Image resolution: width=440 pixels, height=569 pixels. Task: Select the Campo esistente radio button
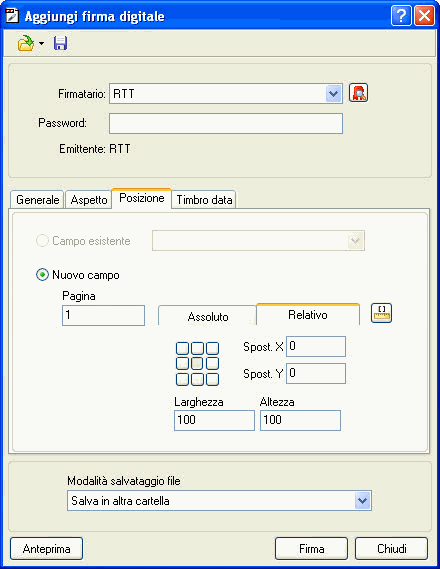[42, 241]
